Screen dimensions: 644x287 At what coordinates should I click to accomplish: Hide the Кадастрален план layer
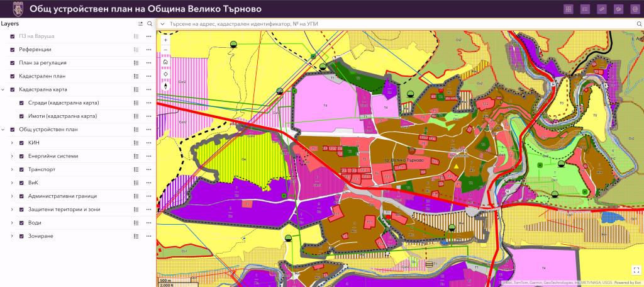coord(13,76)
